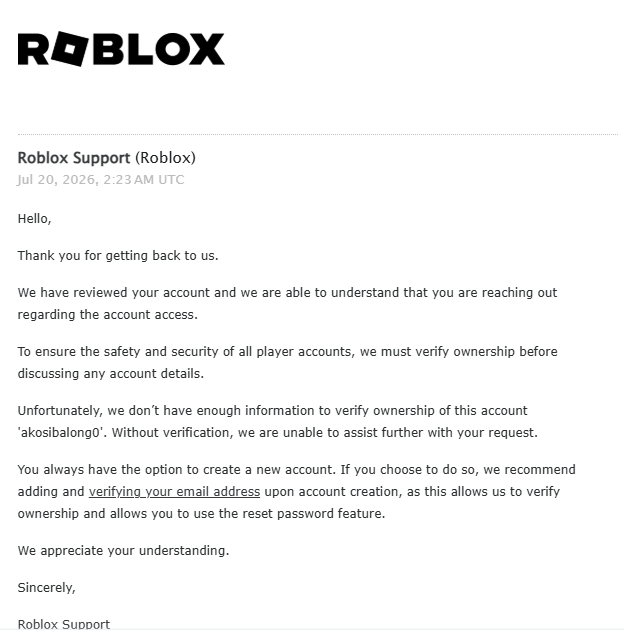Image resolution: width=624 pixels, height=644 pixels.
Task: Click the words 'regarding the account access.'
Action: [x=108, y=315]
